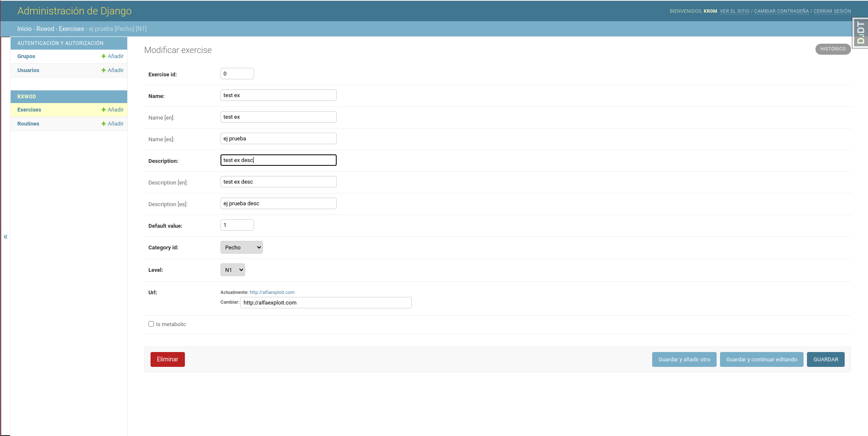Screen dimensions: 868x436
Task: Open Routines in the sidebar
Action: (x=28, y=124)
